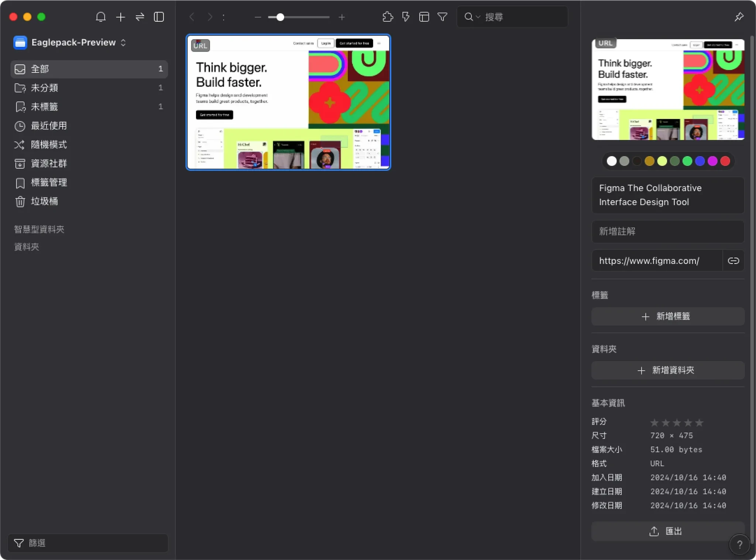756x560 pixels.
Task: Open 隨機模式 in the sidebar
Action: [x=89, y=145]
